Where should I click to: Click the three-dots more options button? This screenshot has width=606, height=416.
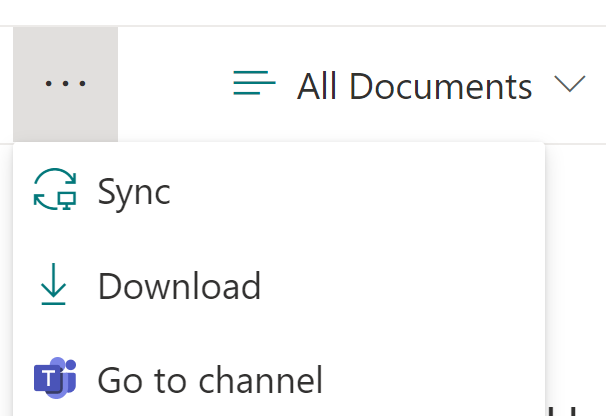pos(65,84)
